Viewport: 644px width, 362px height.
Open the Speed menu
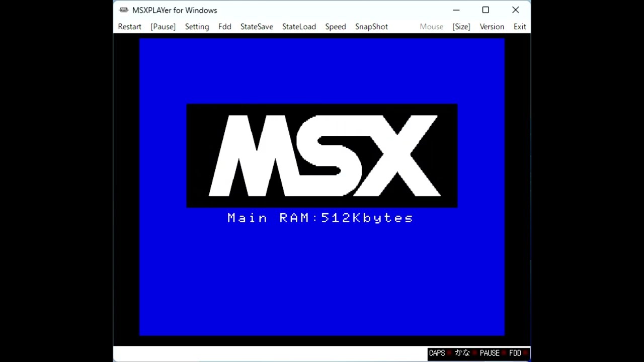[335, 27]
